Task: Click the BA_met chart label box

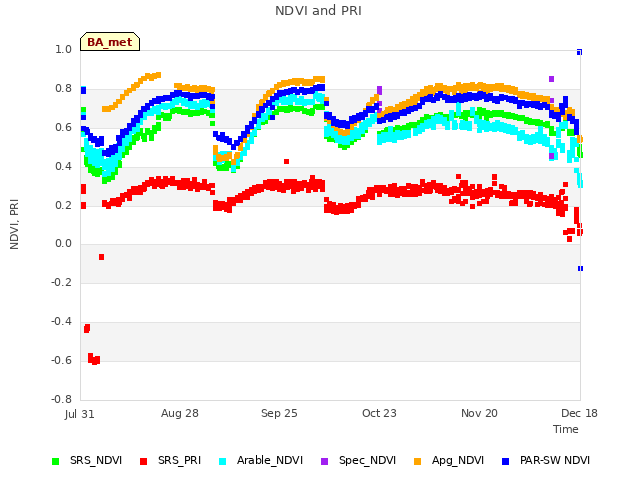Action: (110, 42)
